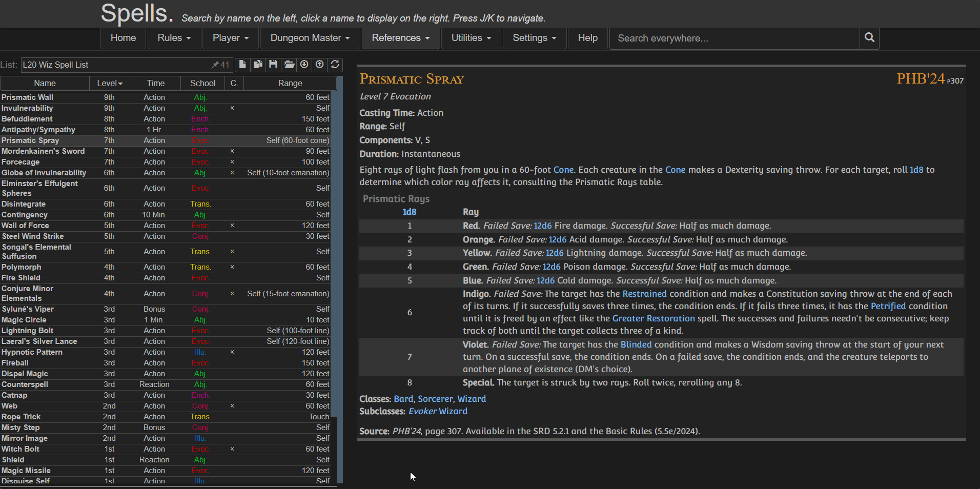
Task: Sort the list by Time column
Action: click(x=156, y=83)
